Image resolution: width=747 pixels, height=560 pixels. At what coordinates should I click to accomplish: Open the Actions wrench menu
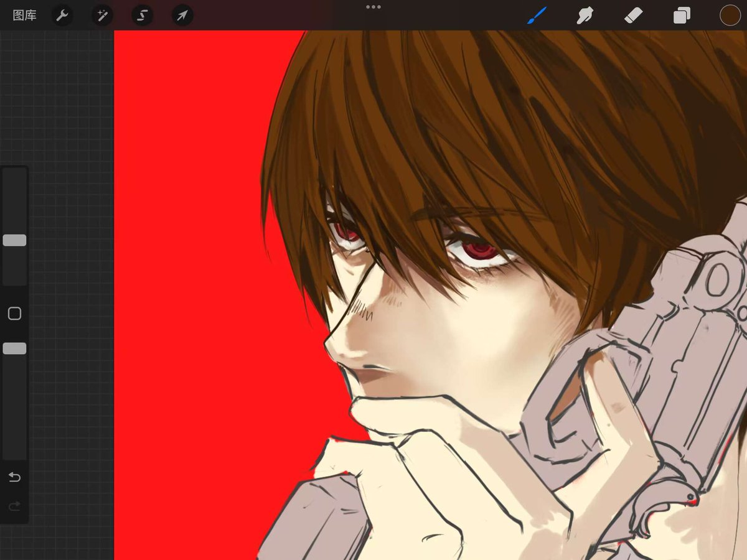tap(62, 16)
